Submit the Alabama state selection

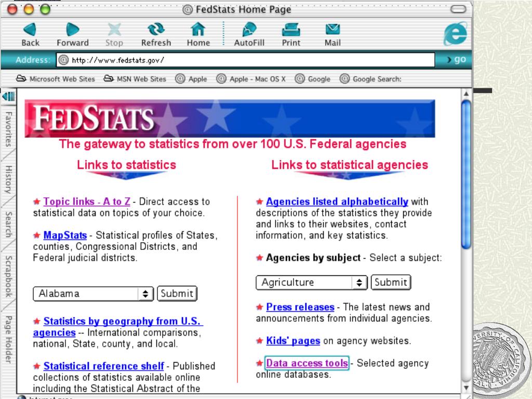coord(177,294)
